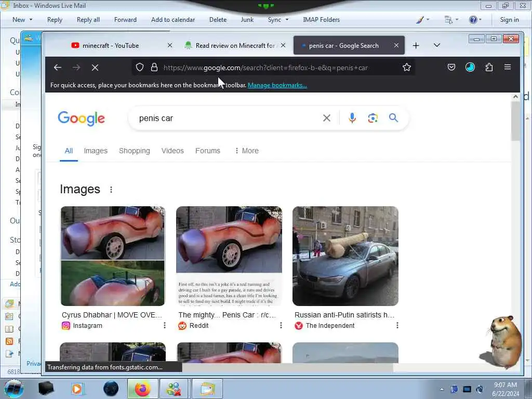532x399 pixels.
Task: Open the Instagram image result thumbnail
Action: point(113,256)
